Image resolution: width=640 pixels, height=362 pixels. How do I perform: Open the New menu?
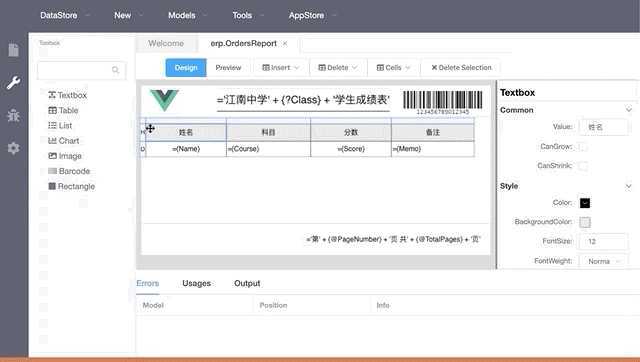[129, 16]
